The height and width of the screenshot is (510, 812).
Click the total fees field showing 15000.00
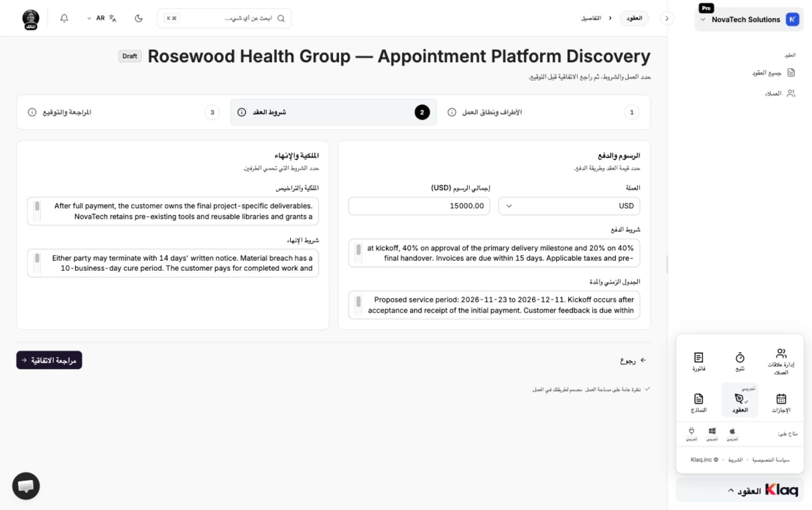click(x=419, y=206)
